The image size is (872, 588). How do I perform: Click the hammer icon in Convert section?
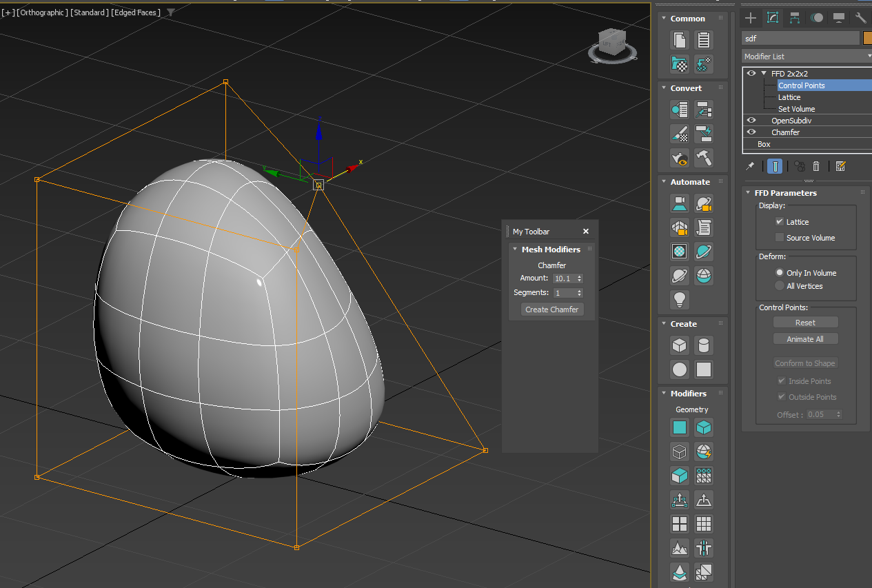click(x=703, y=158)
